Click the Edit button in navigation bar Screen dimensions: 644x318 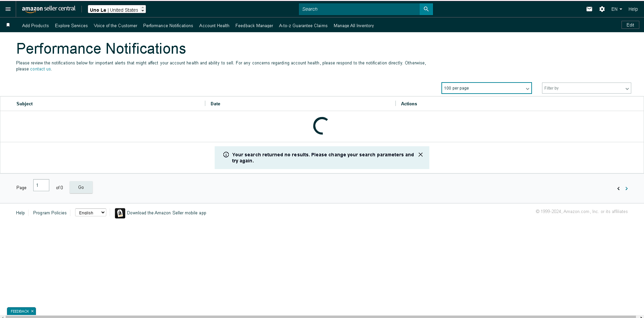pyautogui.click(x=630, y=25)
